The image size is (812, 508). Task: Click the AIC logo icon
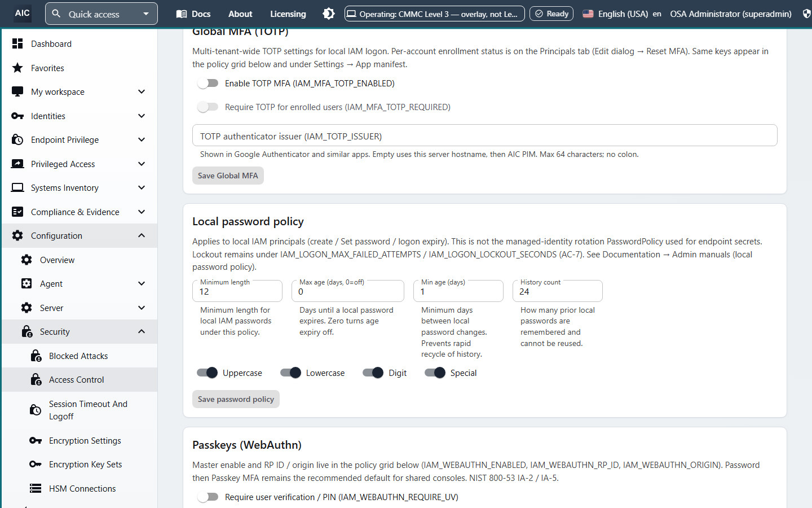(x=23, y=13)
